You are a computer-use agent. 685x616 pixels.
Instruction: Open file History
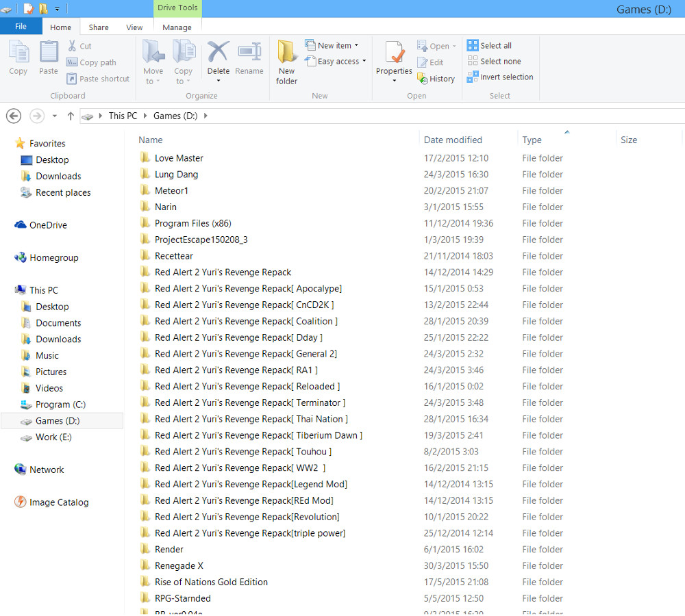436,79
